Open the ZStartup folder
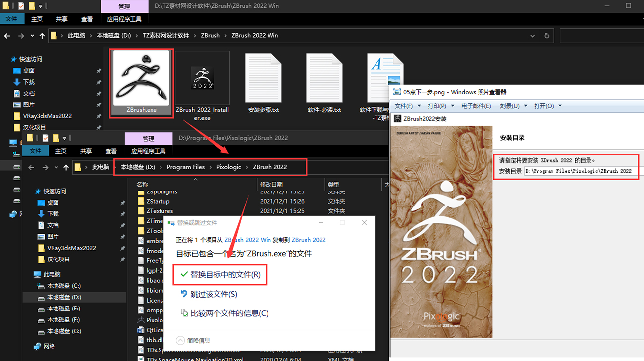The image size is (644, 361). click(x=158, y=201)
